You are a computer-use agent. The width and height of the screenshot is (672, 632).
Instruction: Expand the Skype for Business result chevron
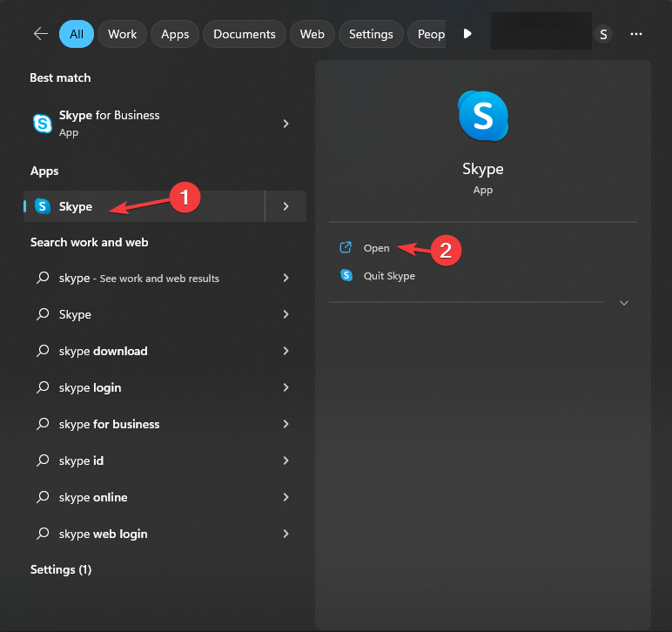click(x=286, y=124)
